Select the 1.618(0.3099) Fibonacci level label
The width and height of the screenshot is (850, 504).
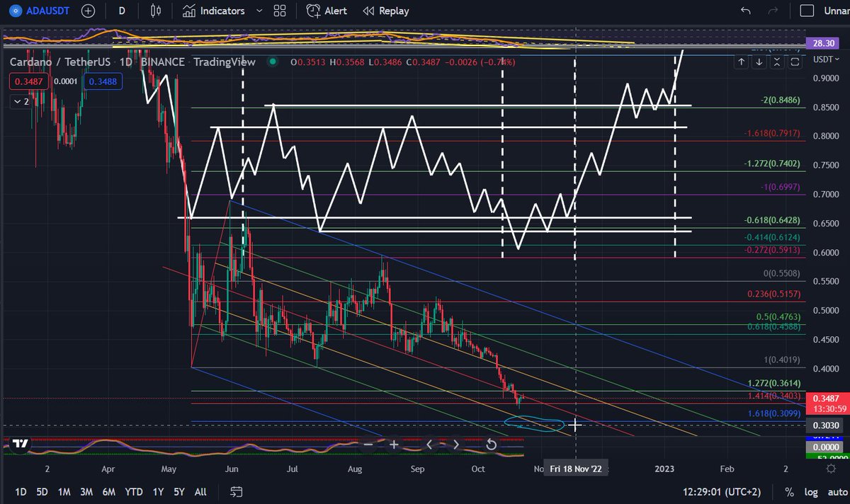pyautogui.click(x=776, y=413)
